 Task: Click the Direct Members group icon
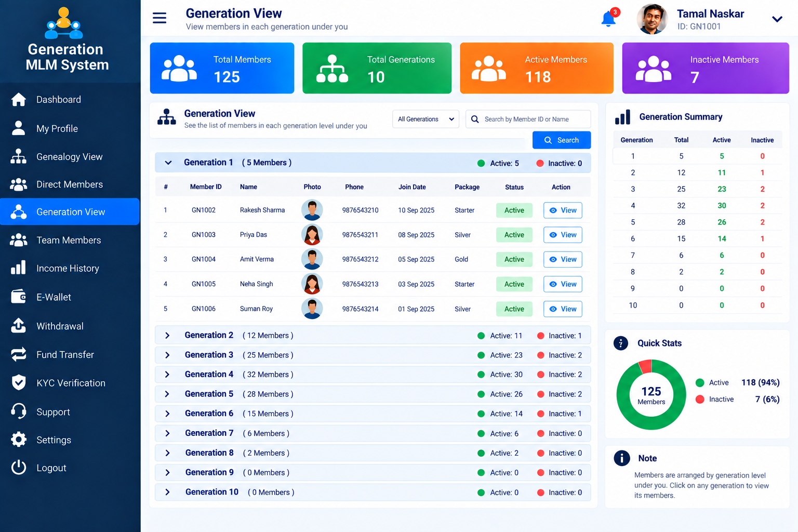(19, 184)
